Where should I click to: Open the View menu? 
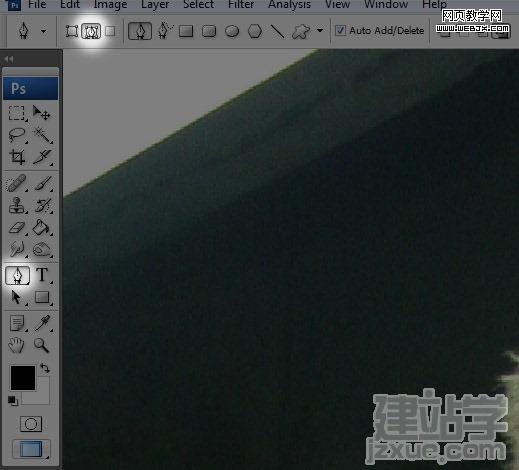tap(337, 5)
